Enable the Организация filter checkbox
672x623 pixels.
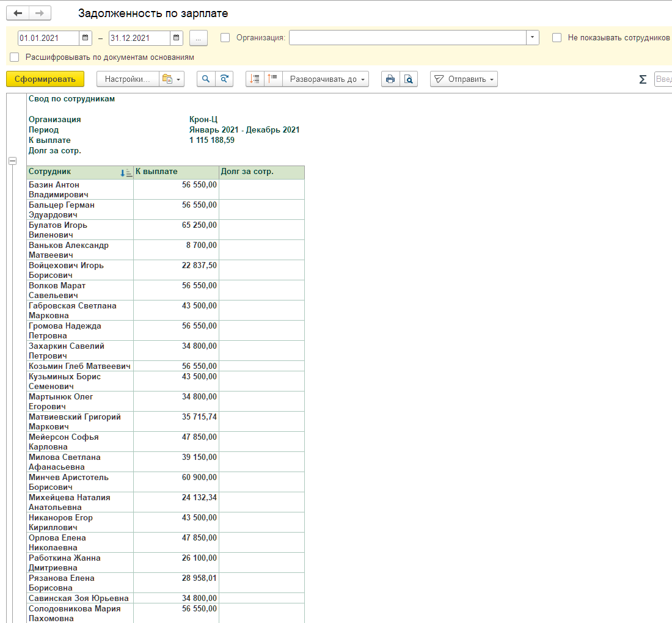coord(225,38)
